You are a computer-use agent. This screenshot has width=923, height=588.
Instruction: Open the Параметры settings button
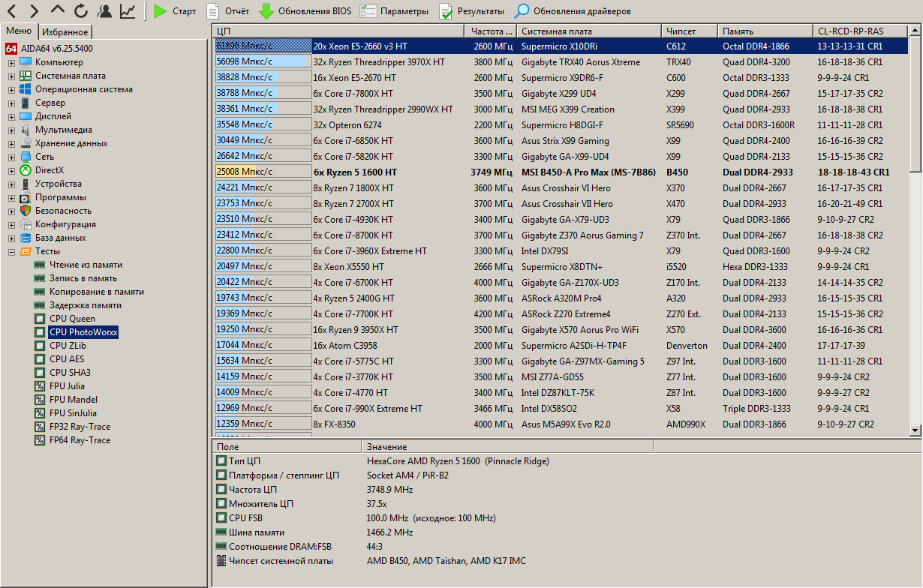pos(394,11)
